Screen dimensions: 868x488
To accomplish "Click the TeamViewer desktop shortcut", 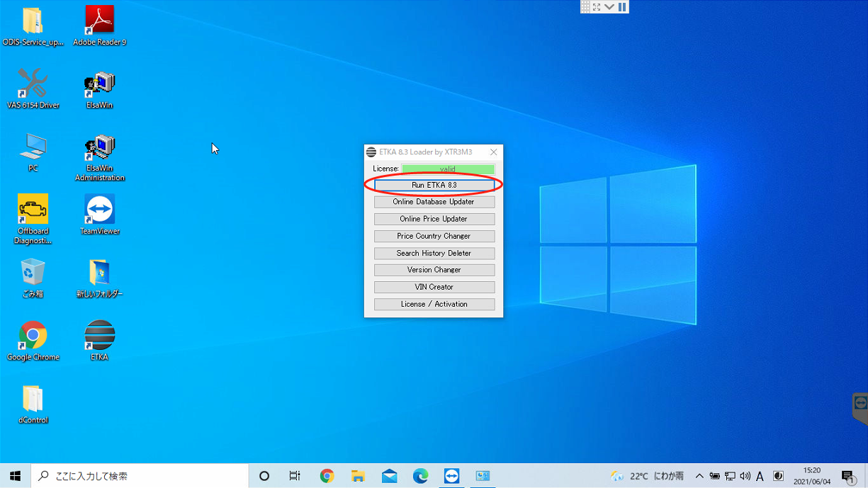I will click(99, 211).
